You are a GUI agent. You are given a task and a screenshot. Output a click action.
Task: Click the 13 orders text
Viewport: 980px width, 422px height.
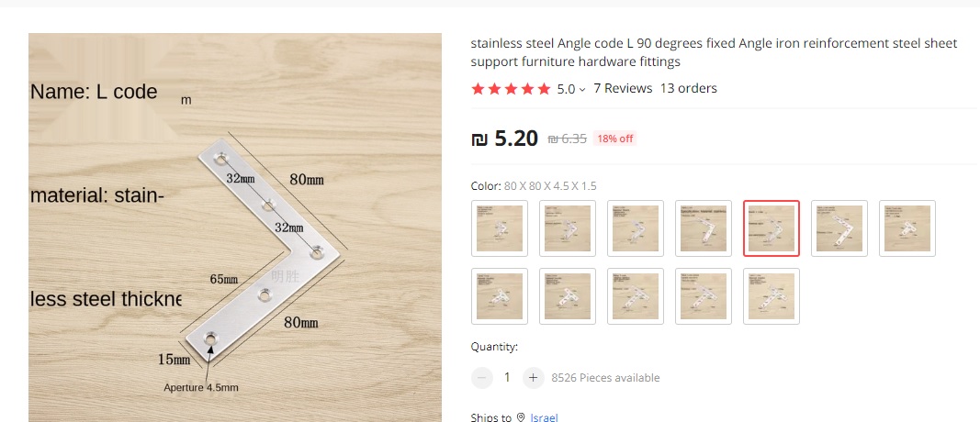click(x=688, y=89)
